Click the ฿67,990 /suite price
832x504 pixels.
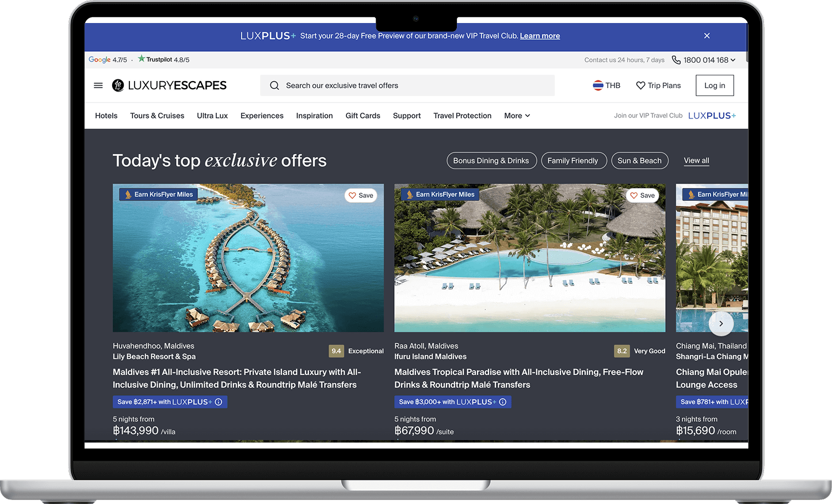coord(424,430)
